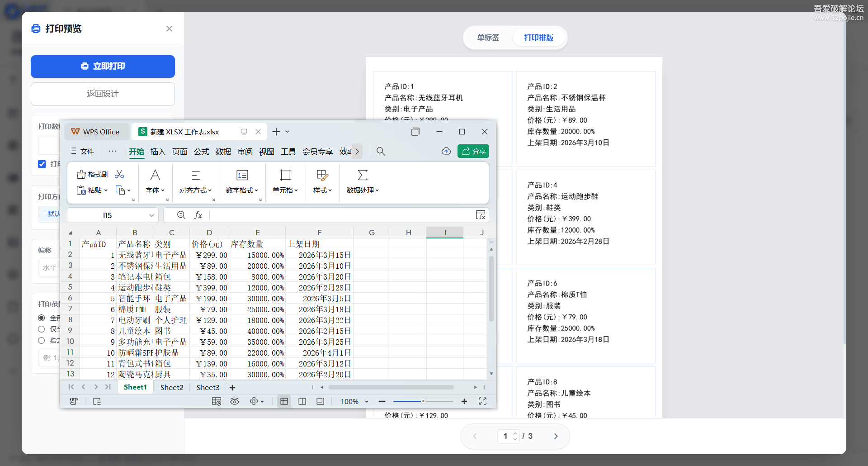Screen dimensions: 868x466
Task: Select the Sheet3 tab
Action: 208,388
